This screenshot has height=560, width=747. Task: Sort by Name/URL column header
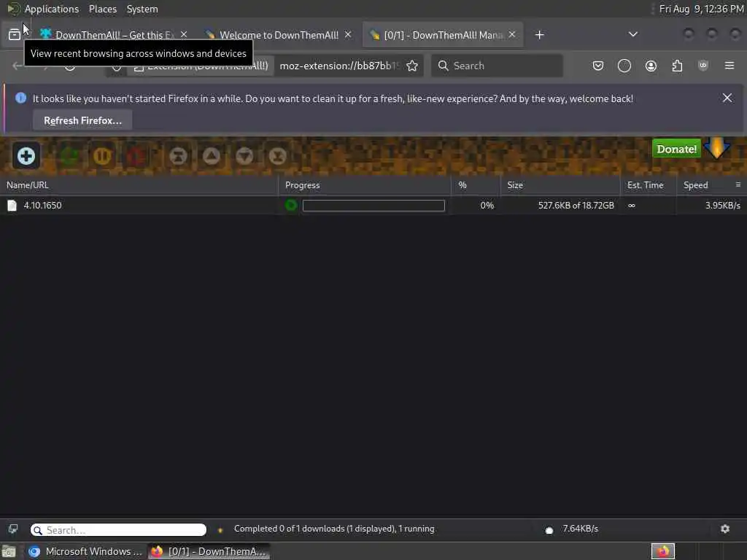click(139, 185)
